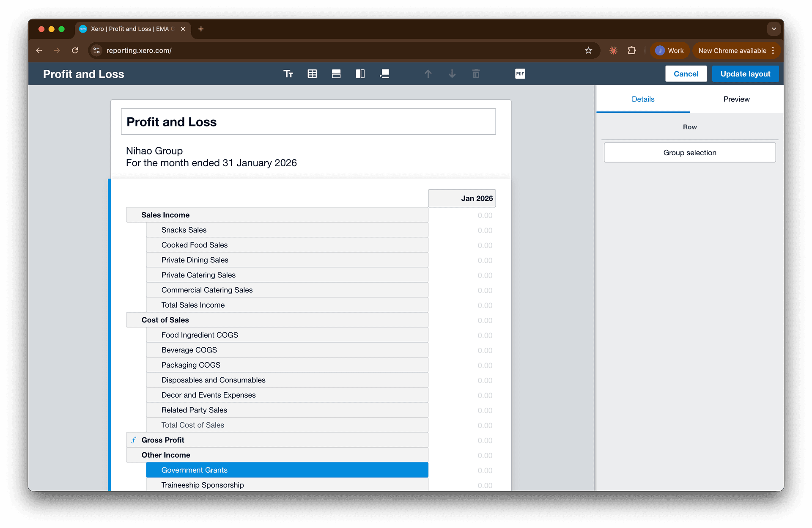The height and width of the screenshot is (528, 812).
Task: Open the browser extensions puzzle icon
Action: point(632,50)
